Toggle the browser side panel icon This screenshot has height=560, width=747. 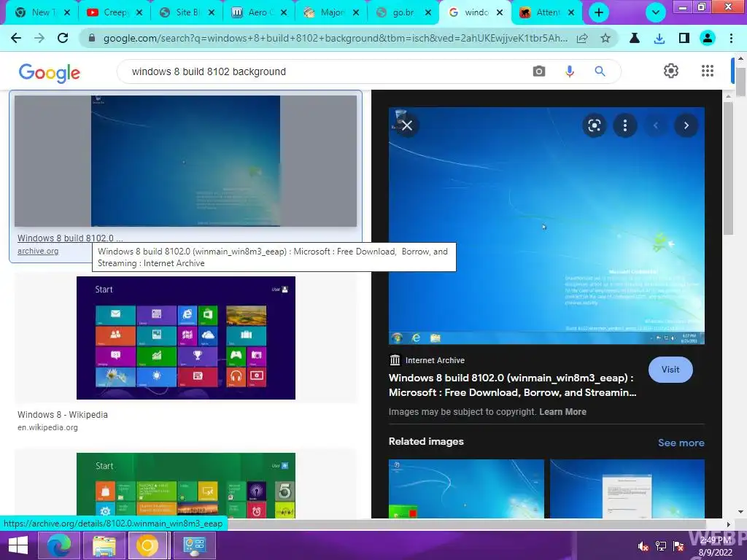coord(684,38)
